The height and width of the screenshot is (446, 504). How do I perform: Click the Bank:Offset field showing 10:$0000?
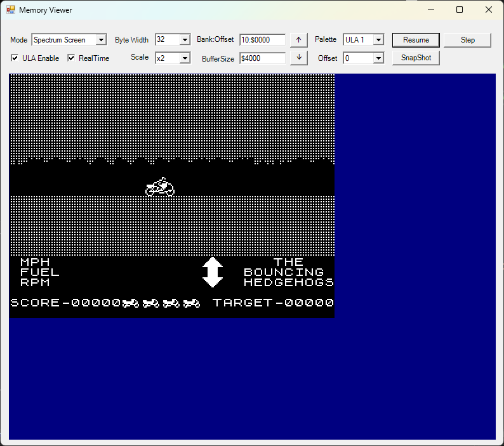(x=262, y=40)
